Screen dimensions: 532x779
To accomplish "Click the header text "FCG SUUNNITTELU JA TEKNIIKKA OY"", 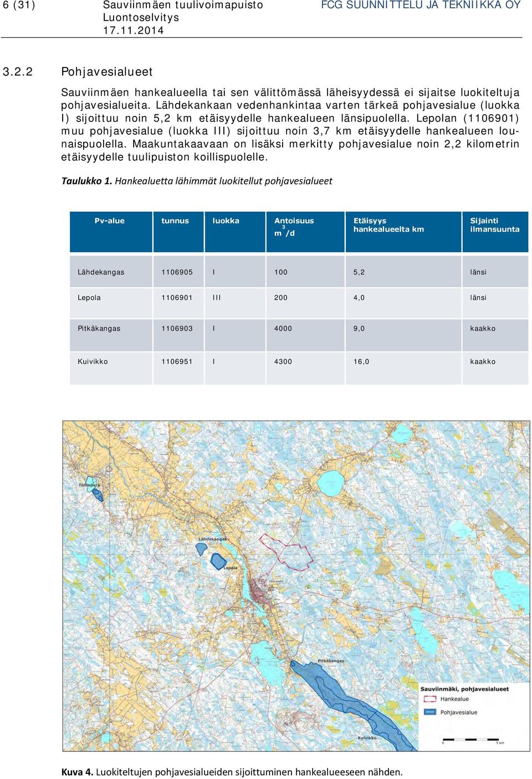I will [x=421, y=5].
